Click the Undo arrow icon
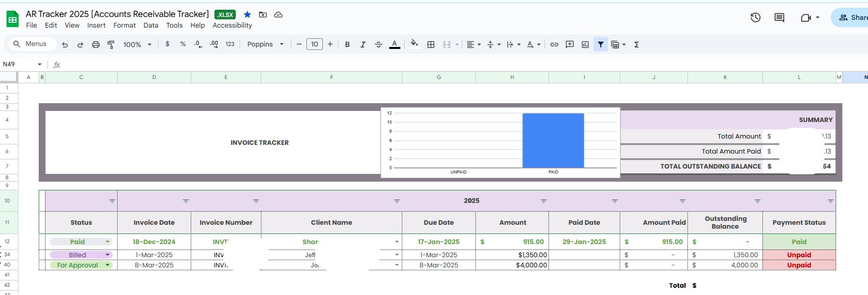 click(x=65, y=45)
